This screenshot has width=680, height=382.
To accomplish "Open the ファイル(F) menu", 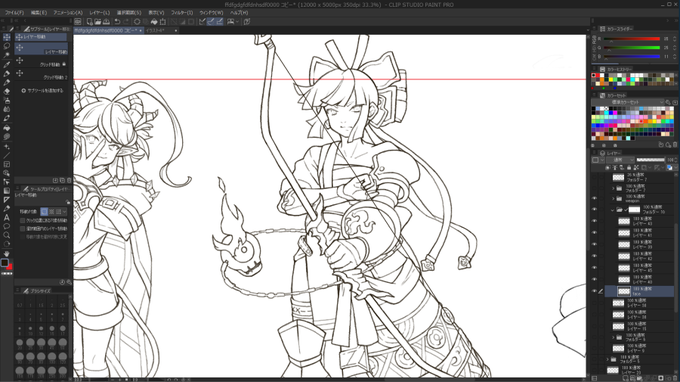I will 14,13.
